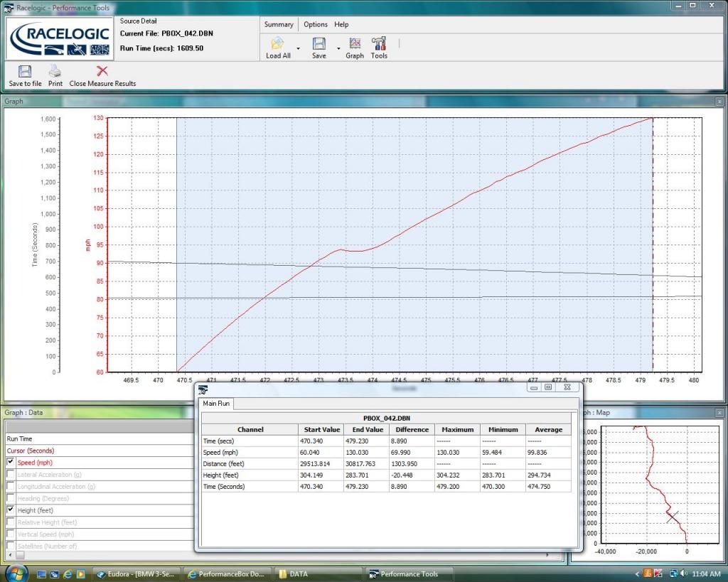
Task: Click the Load All folder icon
Action: coord(277,43)
